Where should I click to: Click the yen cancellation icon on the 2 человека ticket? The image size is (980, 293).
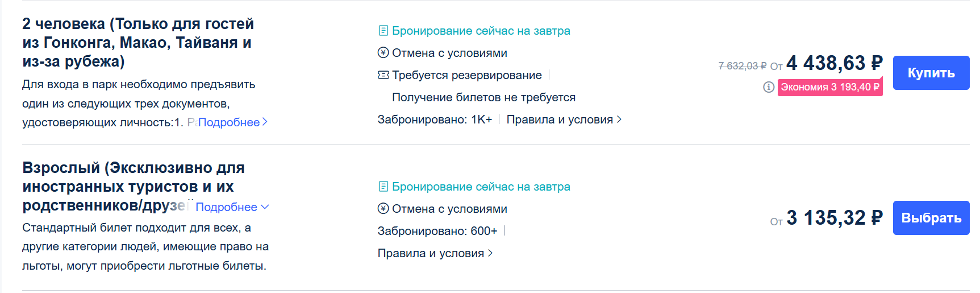[x=383, y=53]
